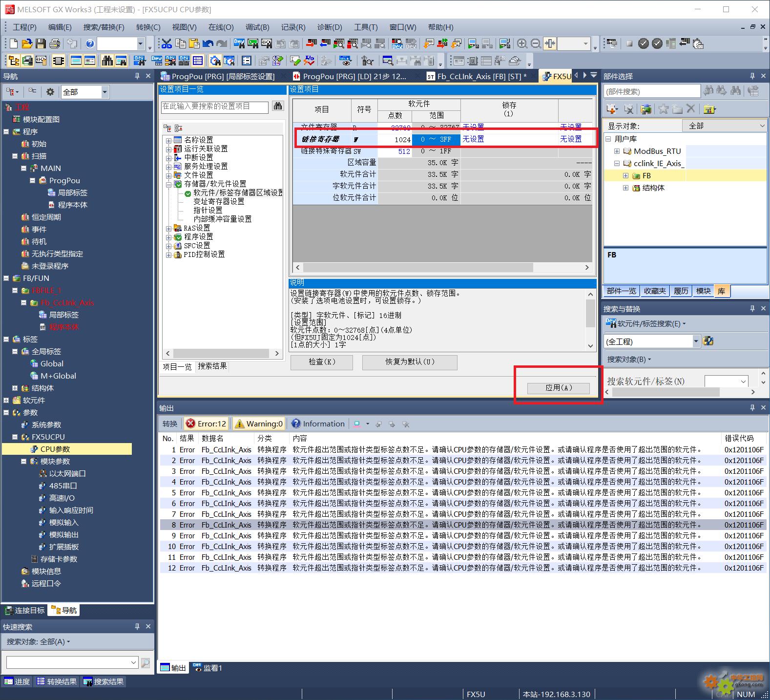Click the 部件搜索 search input field
Image resolution: width=770 pixels, height=700 pixels.
pyautogui.click(x=651, y=91)
